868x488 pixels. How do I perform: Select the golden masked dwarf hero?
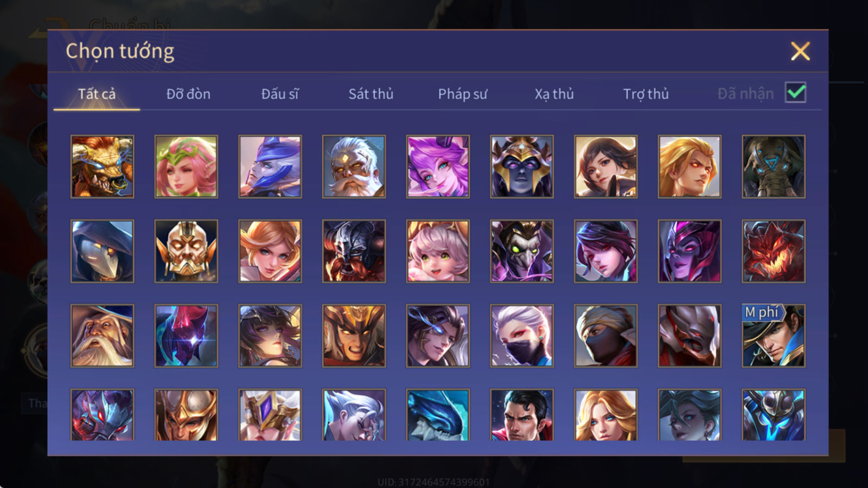click(x=186, y=251)
